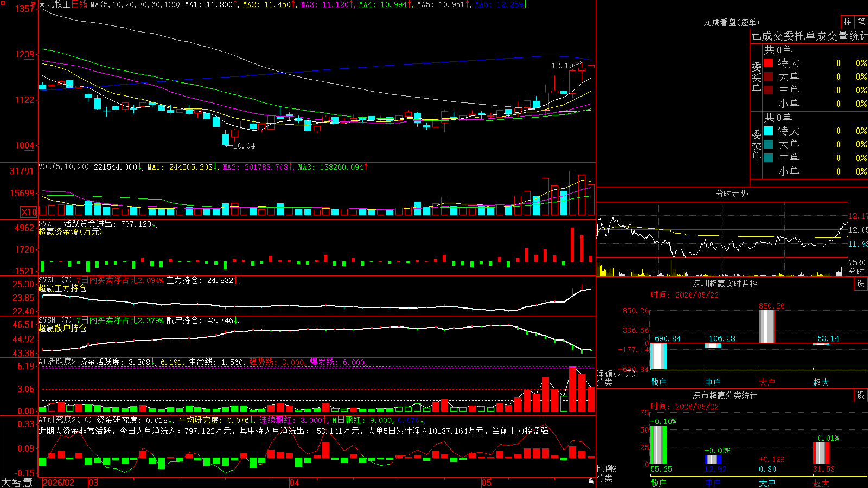Click the 05 month marker on timeline
Screen dimensions: 868x488
coord(487,483)
